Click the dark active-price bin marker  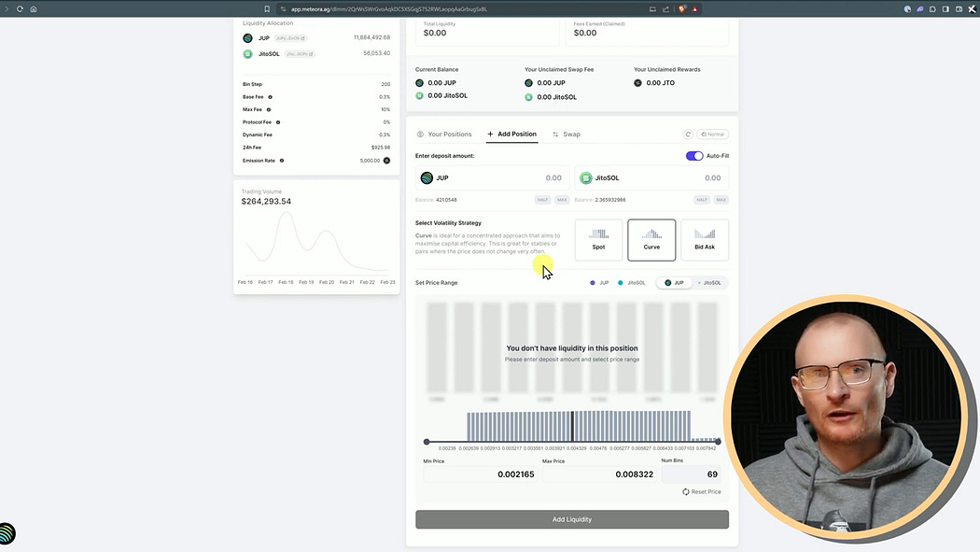click(x=572, y=426)
